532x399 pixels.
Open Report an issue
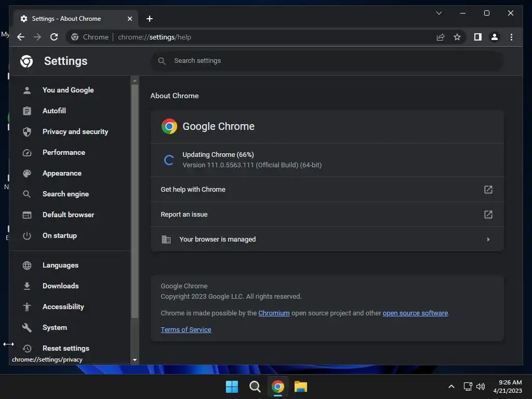(x=327, y=215)
